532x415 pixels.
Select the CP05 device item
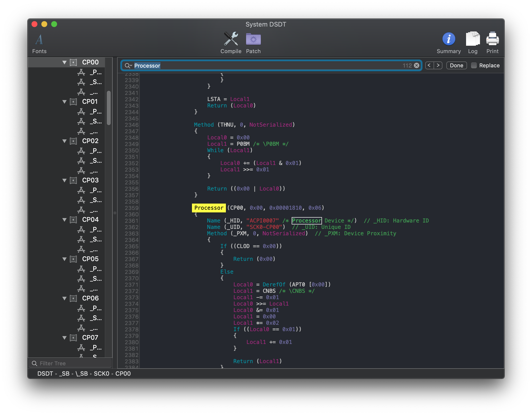[90, 259]
